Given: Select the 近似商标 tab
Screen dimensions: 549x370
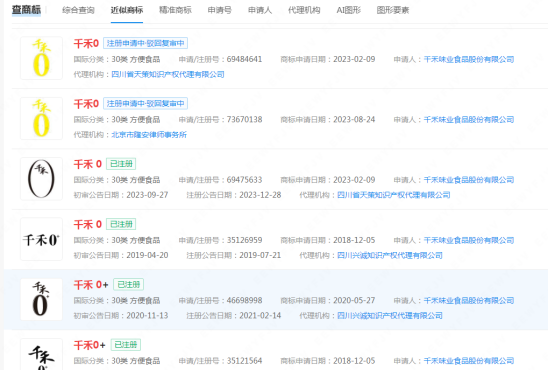Looking at the screenshot, I should click(x=127, y=10).
